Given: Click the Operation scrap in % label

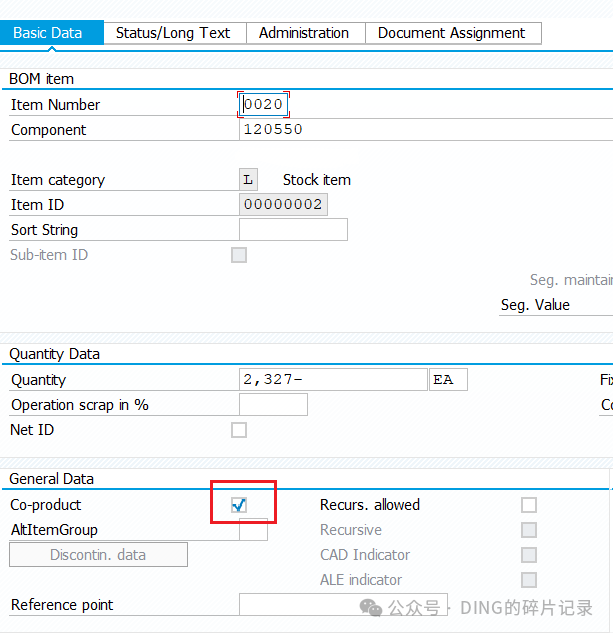Looking at the screenshot, I should [x=80, y=405].
